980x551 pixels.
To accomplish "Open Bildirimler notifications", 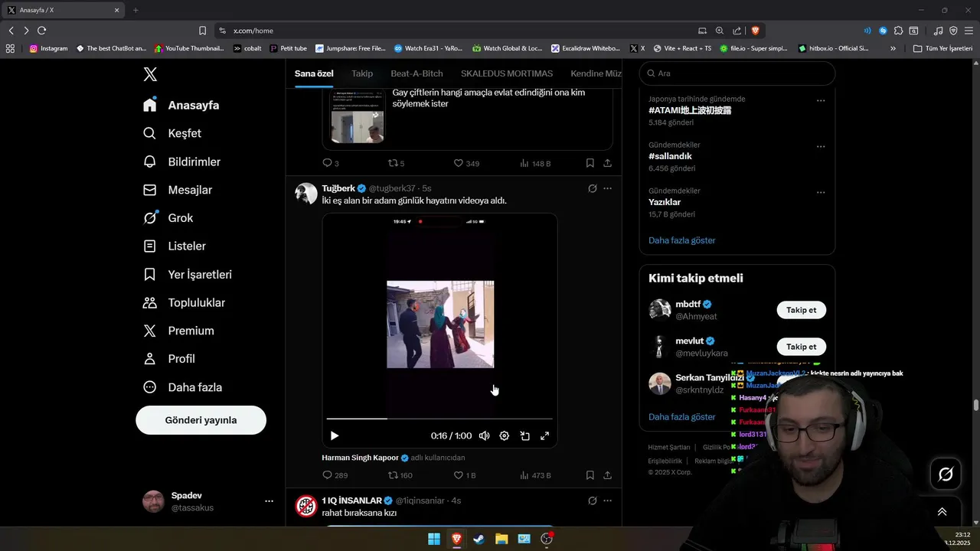I will coord(182,161).
